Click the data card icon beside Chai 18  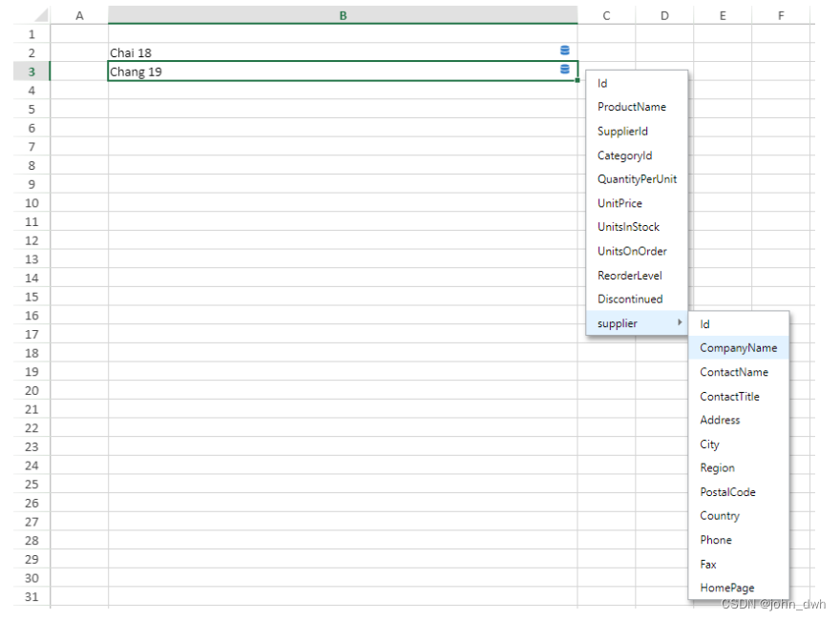[564, 51]
